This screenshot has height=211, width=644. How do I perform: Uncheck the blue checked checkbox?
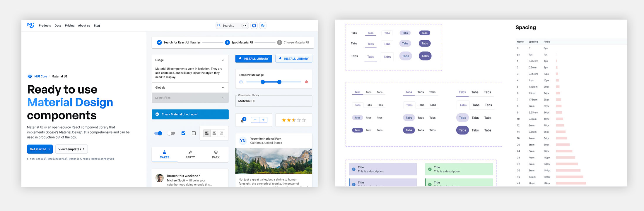point(183,133)
